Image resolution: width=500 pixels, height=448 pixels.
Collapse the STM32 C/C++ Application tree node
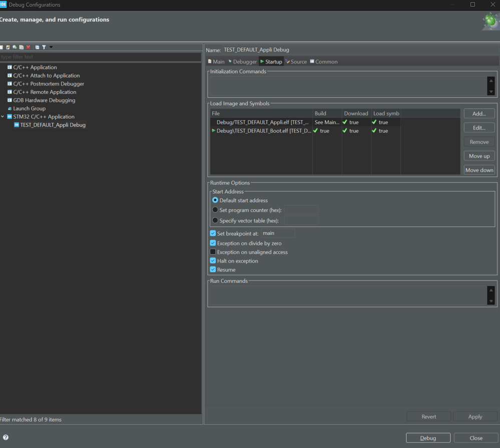pos(3,117)
